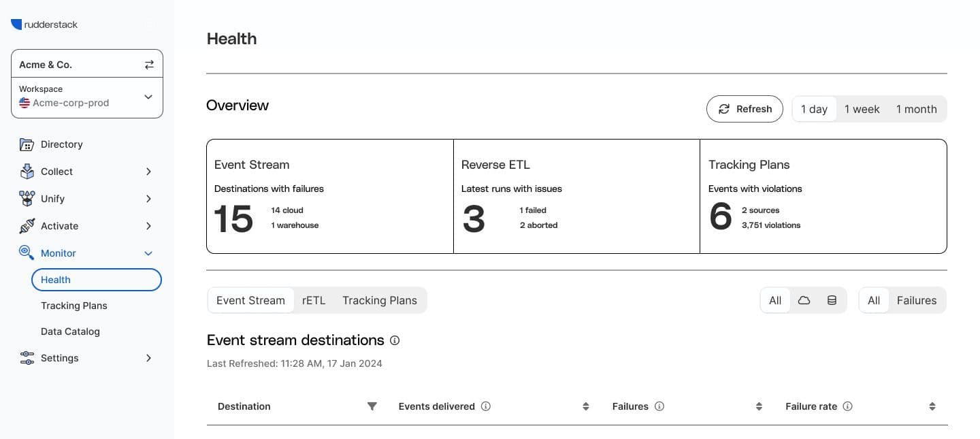Click the rudderstack logo

pos(44,25)
